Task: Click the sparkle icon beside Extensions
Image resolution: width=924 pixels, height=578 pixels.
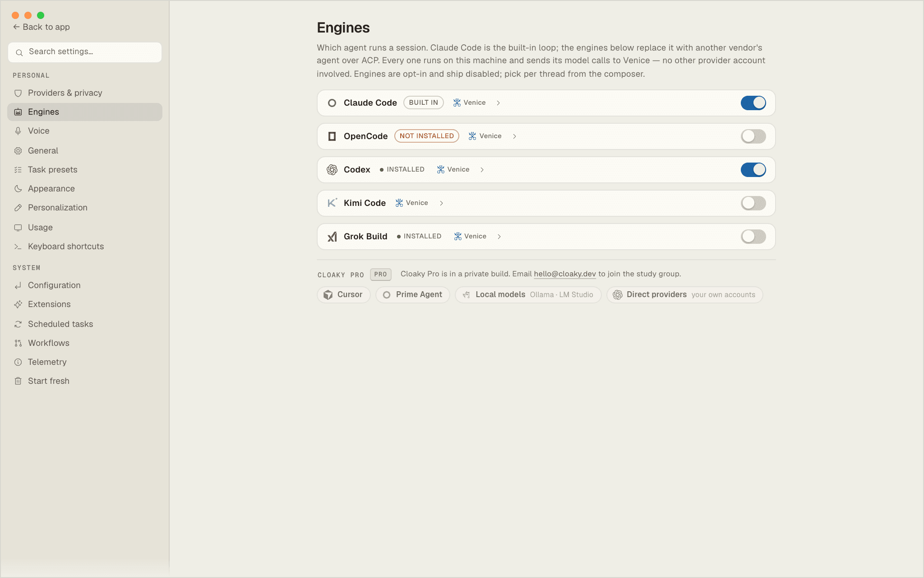Action: point(18,304)
